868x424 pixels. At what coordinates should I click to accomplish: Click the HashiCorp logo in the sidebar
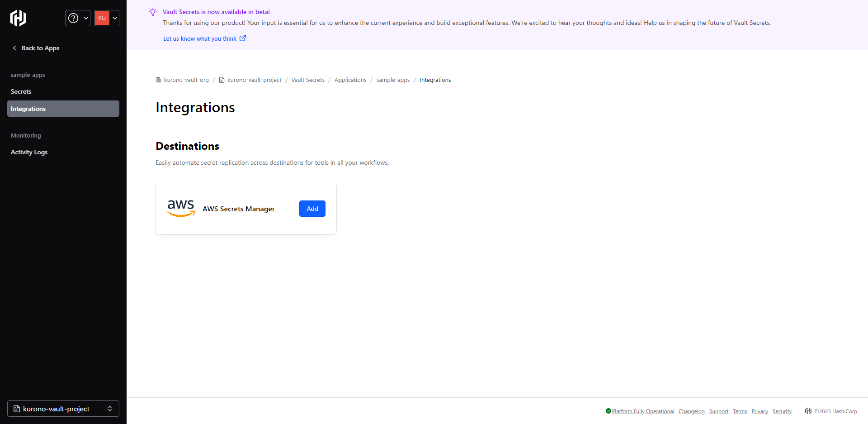click(x=18, y=18)
